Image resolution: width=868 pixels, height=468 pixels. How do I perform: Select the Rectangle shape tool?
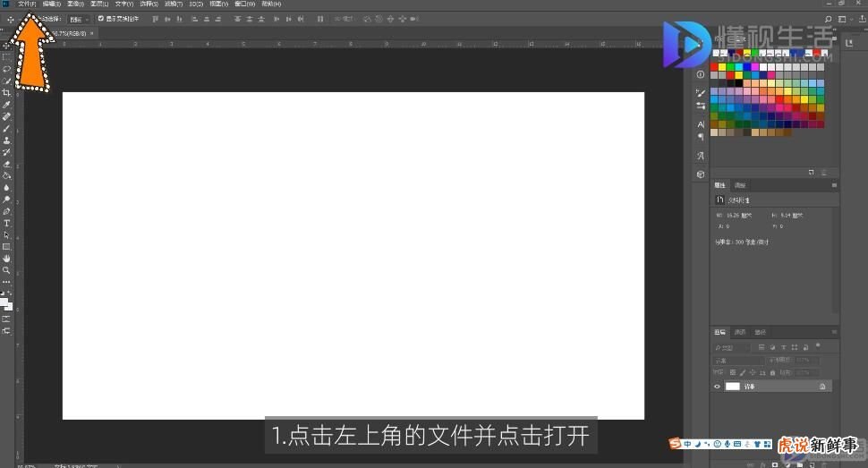coord(6,247)
